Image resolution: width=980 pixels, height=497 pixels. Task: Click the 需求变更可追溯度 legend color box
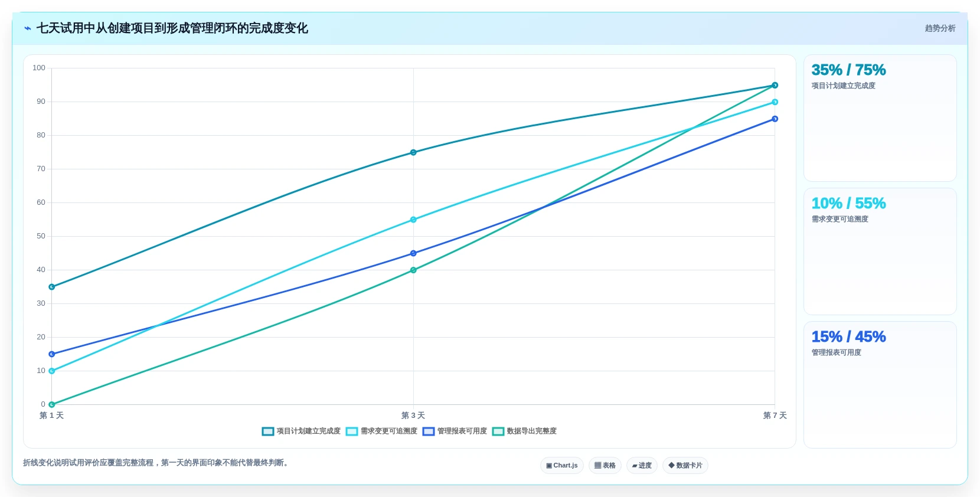pos(352,431)
